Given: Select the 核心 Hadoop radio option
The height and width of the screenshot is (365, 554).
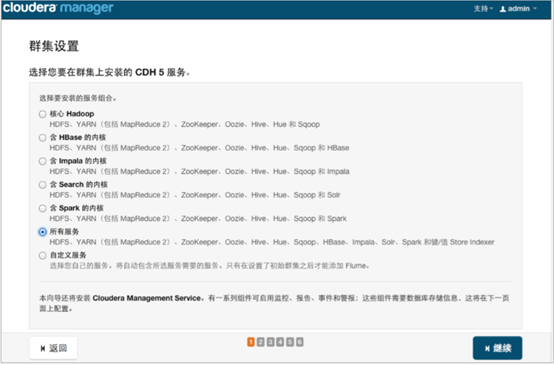Looking at the screenshot, I should pos(42,114).
